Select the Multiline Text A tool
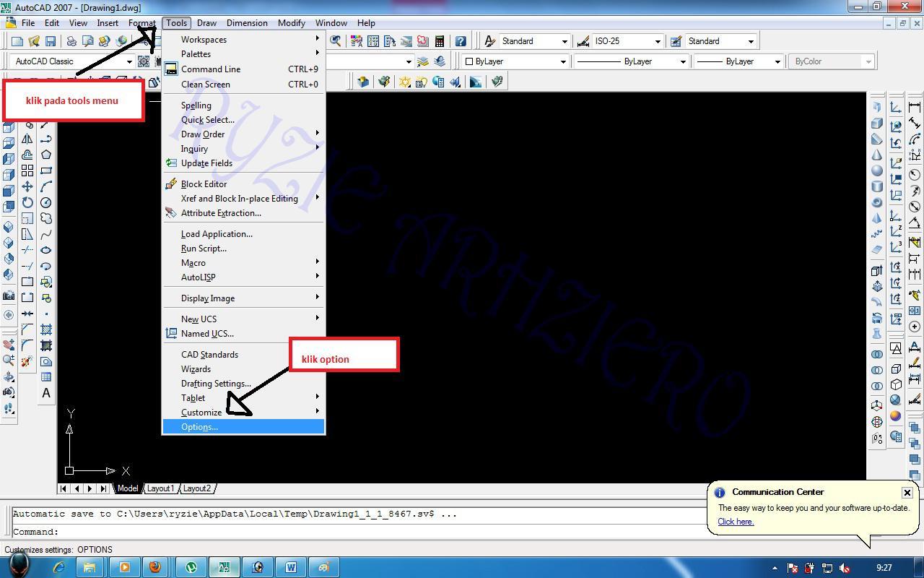Screen dimensions: 924x578 click(46, 393)
